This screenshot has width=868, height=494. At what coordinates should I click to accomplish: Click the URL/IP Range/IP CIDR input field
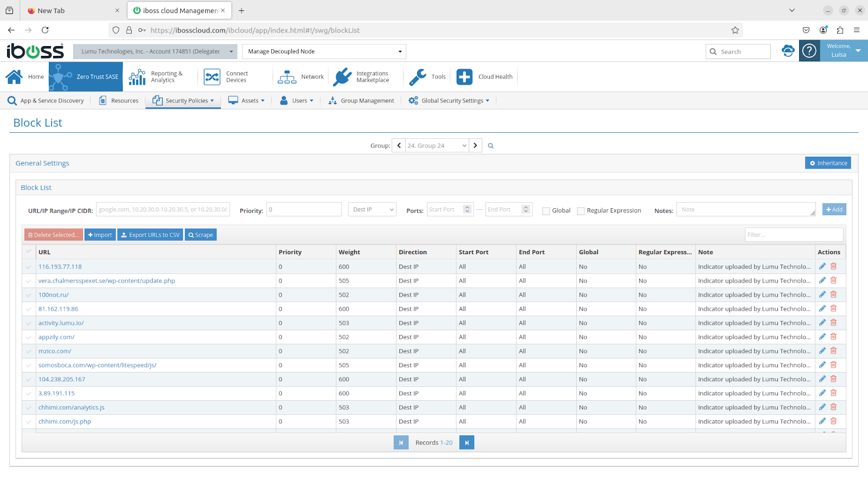(163, 210)
